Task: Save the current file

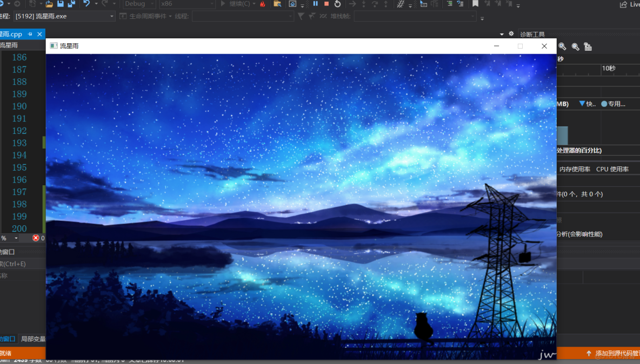Action: pyautogui.click(x=61, y=4)
